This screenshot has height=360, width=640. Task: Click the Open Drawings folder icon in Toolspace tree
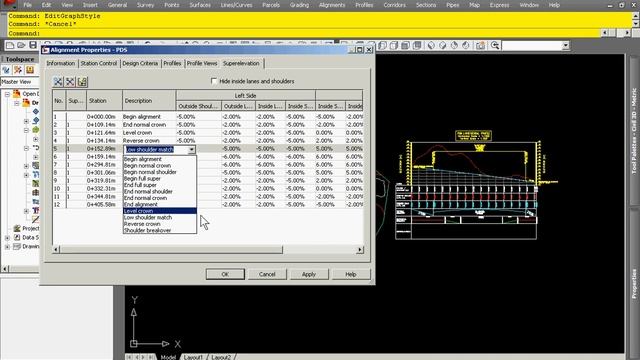click(x=17, y=94)
